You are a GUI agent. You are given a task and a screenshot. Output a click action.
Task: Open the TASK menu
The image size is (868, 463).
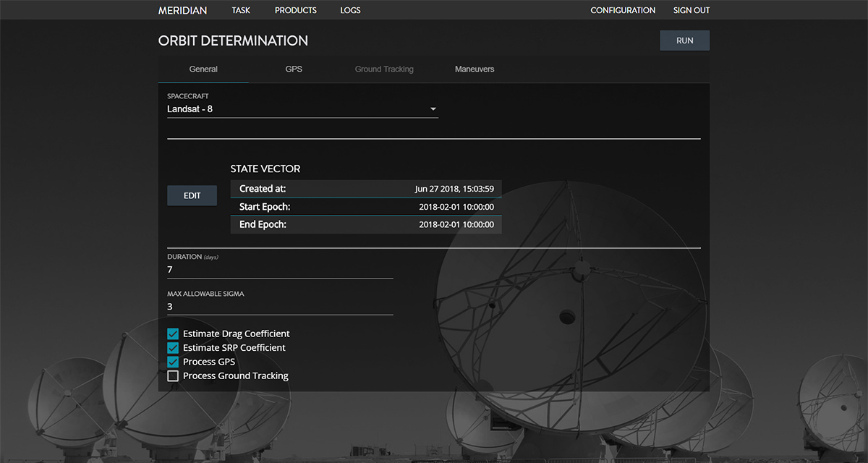pos(241,10)
